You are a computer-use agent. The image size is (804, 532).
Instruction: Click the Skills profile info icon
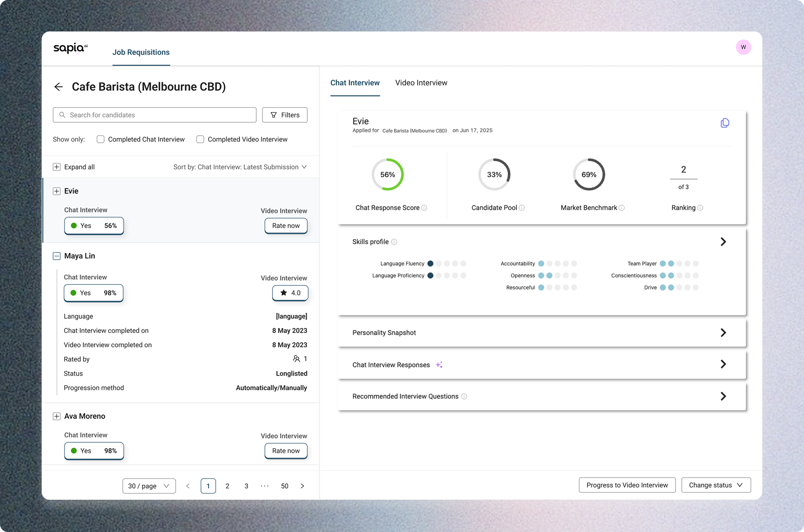coord(394,242)
